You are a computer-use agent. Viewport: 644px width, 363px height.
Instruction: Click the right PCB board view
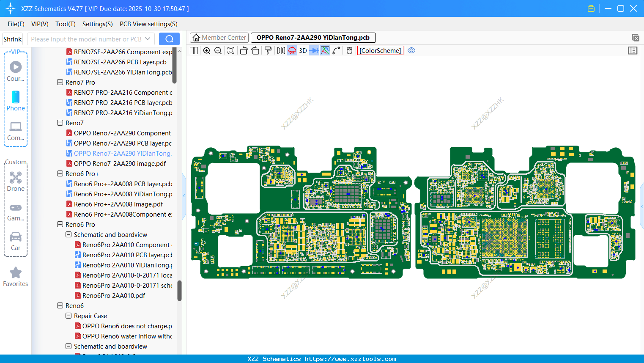pyautogui.click(x=525, y=213)
